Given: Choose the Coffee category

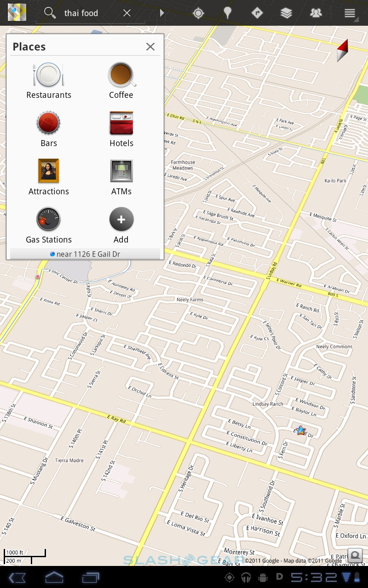Looking at the screenshot, I should tap(121, 81).
